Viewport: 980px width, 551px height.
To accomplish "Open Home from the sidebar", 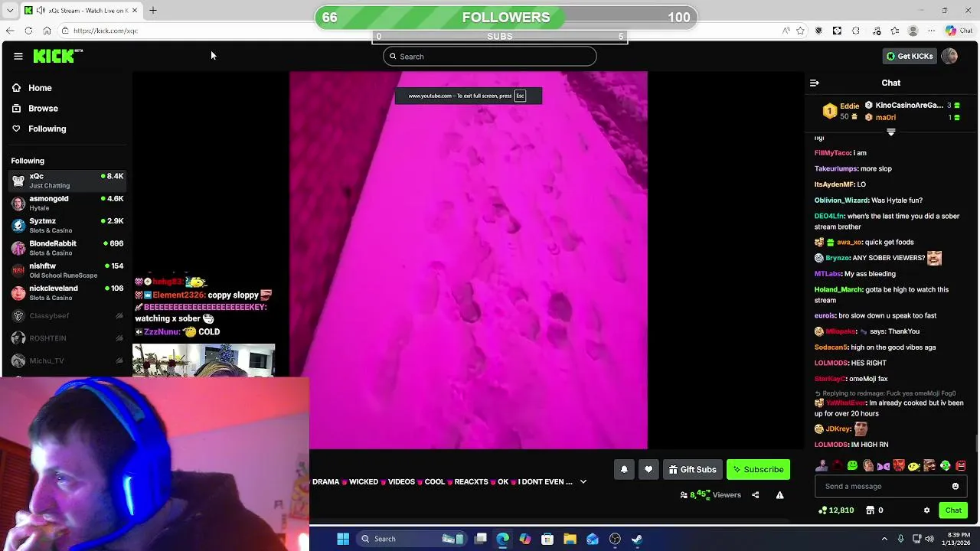I will point(31,88).
